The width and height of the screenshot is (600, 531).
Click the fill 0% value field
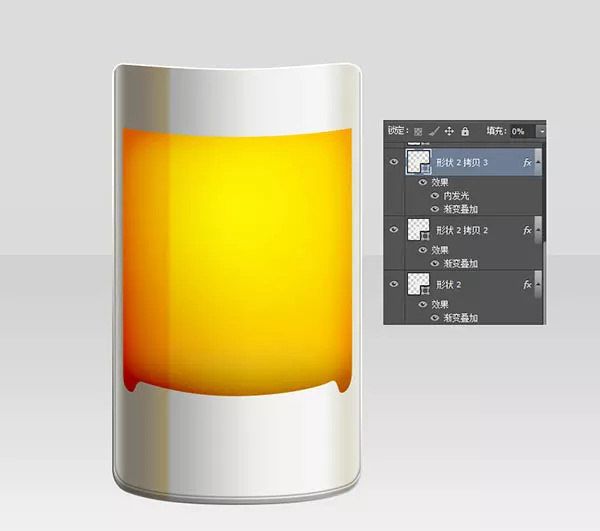click(523, 131)
